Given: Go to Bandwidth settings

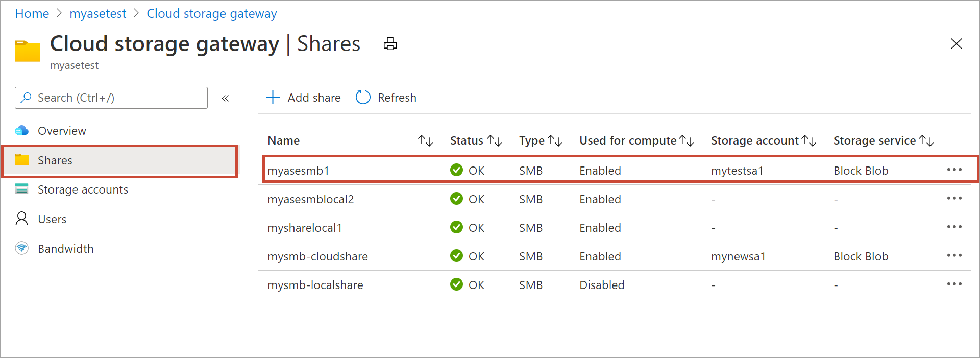Looking at the screenshot, I should 65,249.
